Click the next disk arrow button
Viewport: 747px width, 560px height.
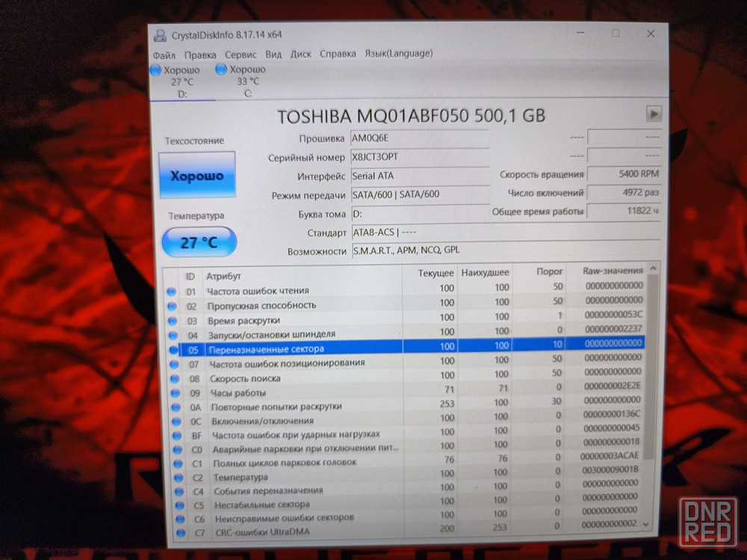[654, 113]
